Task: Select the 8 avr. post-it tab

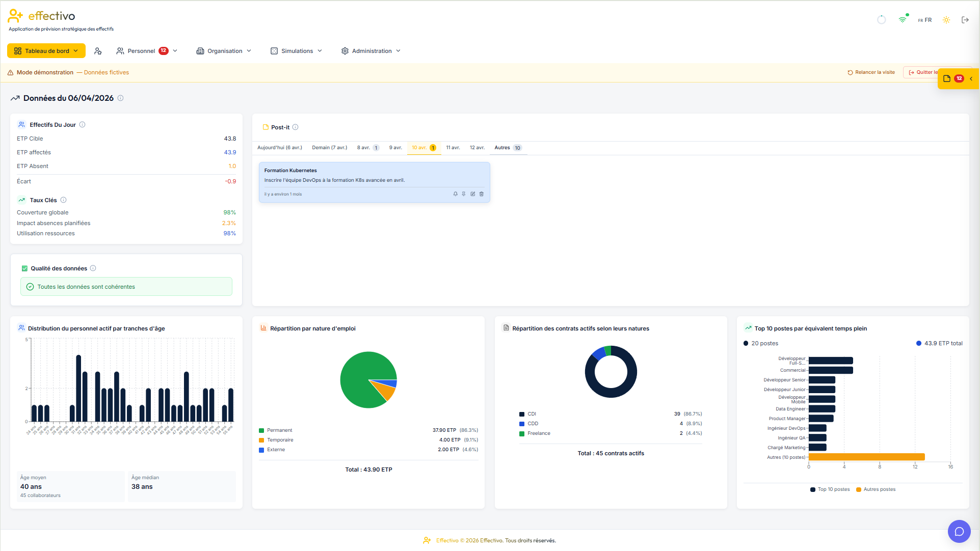Action: (x=368, y=148)
